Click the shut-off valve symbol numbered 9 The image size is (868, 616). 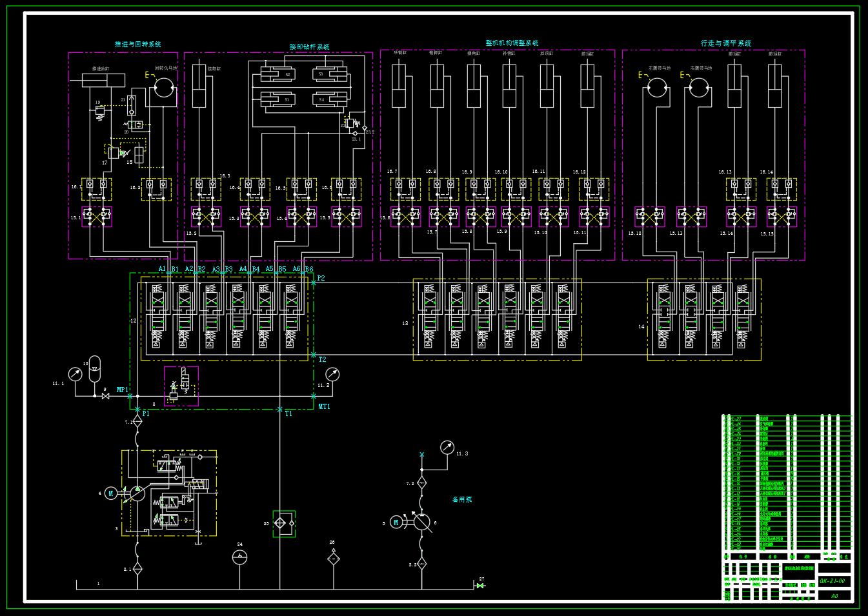point(106,396)
